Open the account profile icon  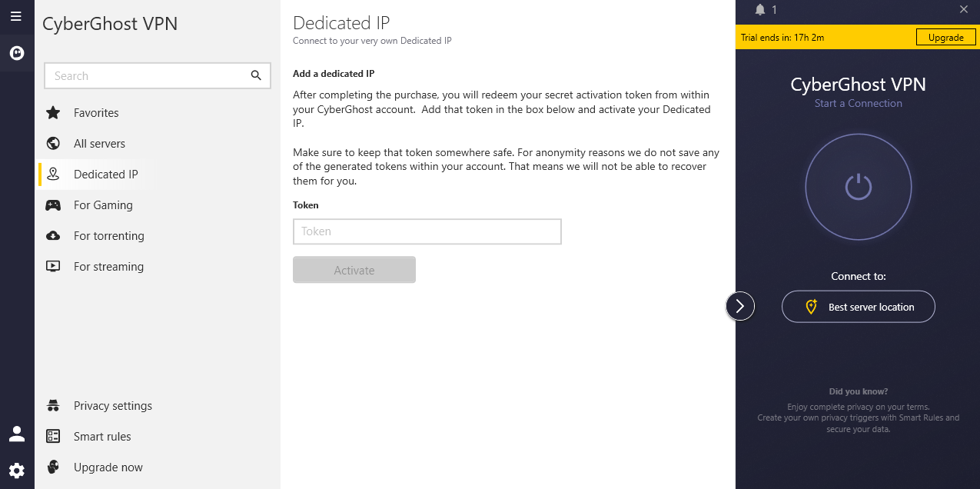coord(16,434)
